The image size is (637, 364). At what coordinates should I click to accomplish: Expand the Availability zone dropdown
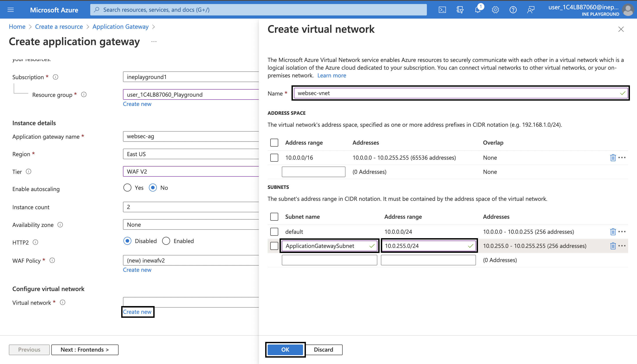pyautogui.click(x=190, y=225)
